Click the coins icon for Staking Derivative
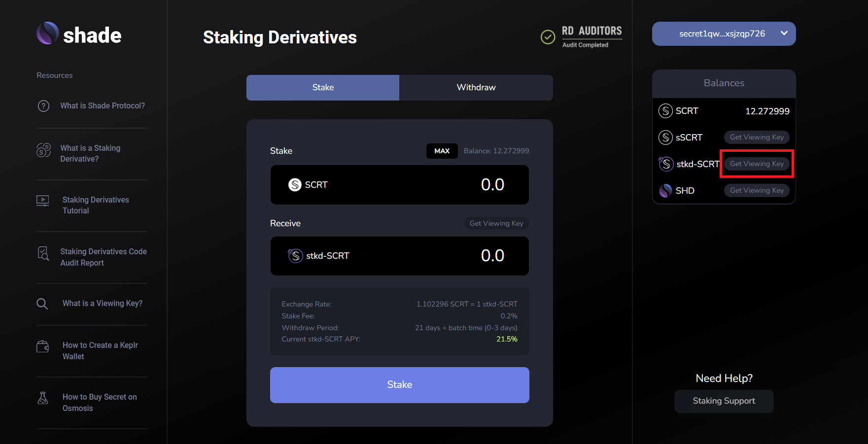The width and height of the screenshot is (868, 444). tap(43, 150)
